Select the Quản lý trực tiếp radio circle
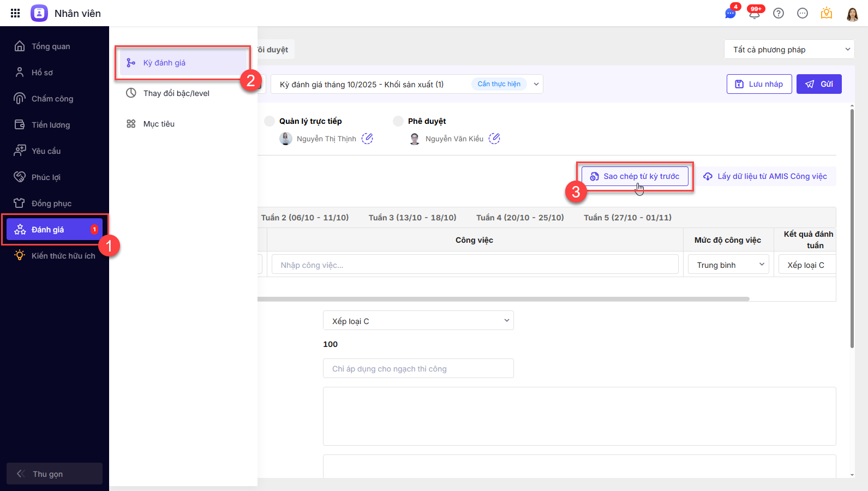The height and width of the screenshot is (491, 868). [270, 121]
